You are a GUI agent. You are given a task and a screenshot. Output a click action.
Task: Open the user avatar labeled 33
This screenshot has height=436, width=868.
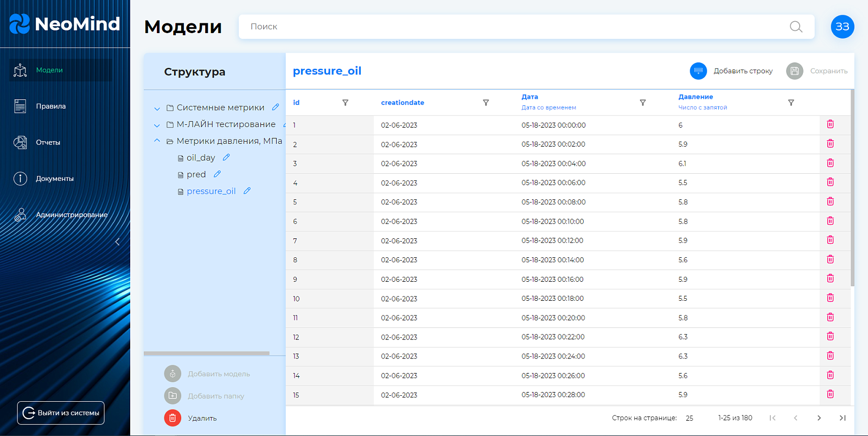(843, 27)
